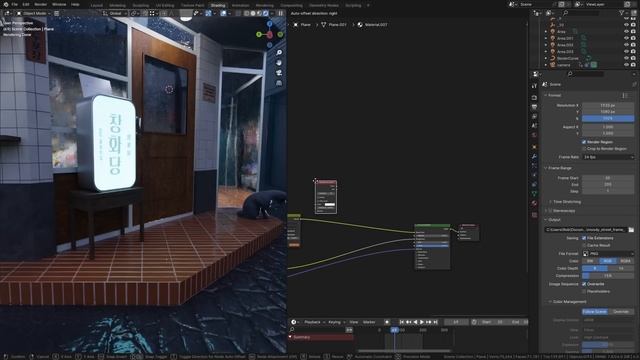The image size is (640, 360).
Task: Set Color Depth to 16
Action: 621,268
